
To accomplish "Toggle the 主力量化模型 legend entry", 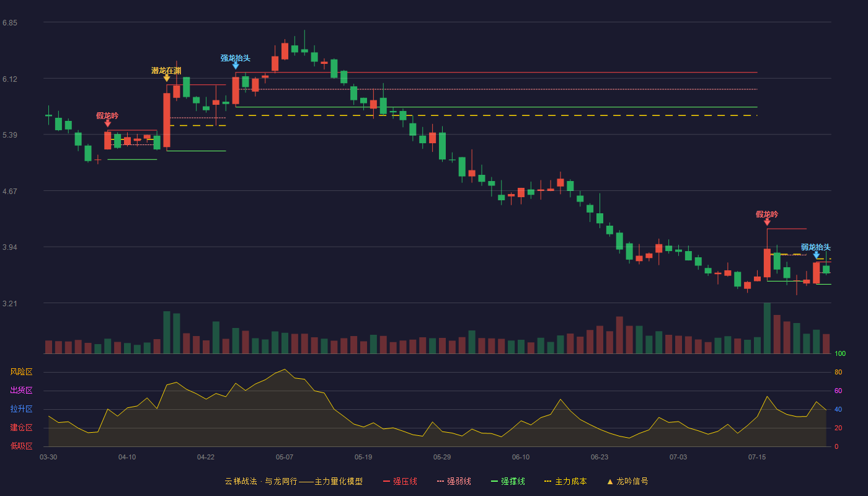I will tap(330, 481).
